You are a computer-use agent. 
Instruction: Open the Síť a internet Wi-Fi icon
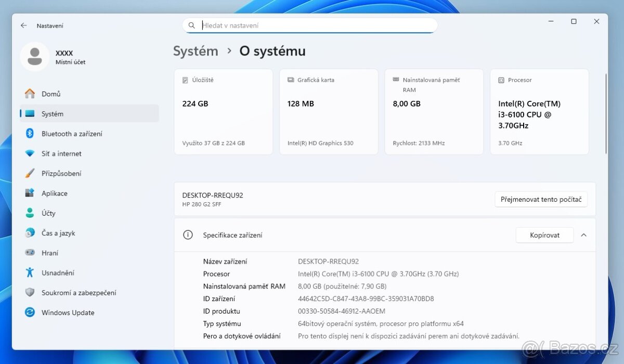(x=30, y=153)
